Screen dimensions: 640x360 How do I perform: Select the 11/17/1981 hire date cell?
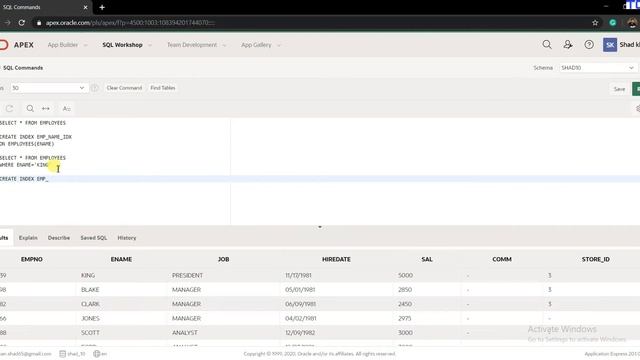[x=298, y=276]
